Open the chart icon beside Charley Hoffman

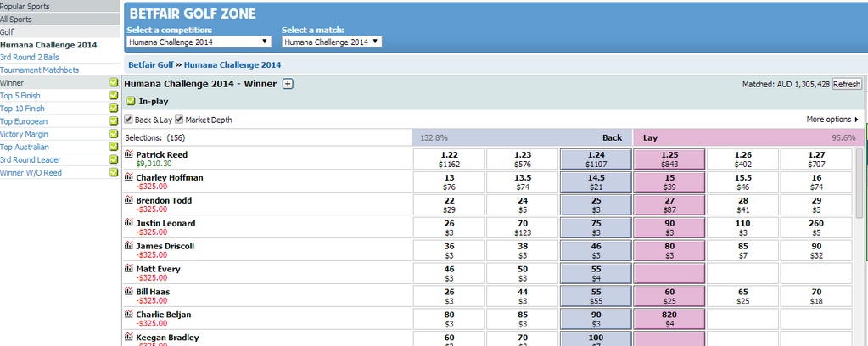[128, 178]
